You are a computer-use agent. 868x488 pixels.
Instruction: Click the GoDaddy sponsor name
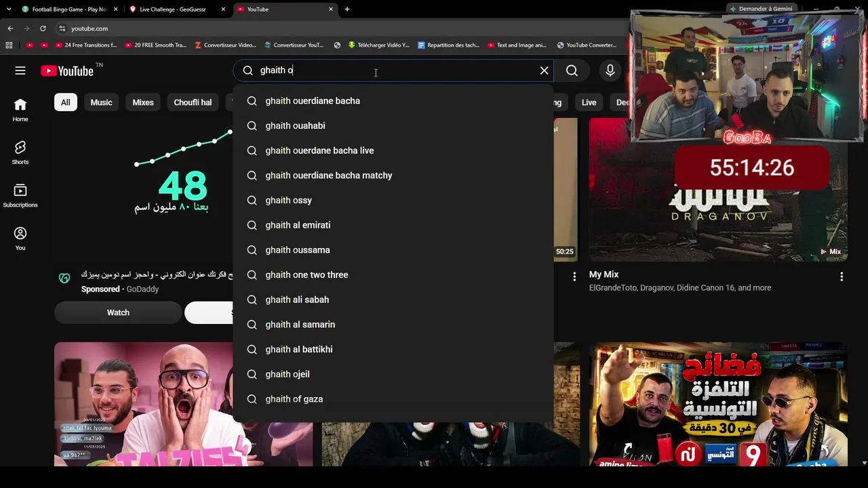coord(142,289)
